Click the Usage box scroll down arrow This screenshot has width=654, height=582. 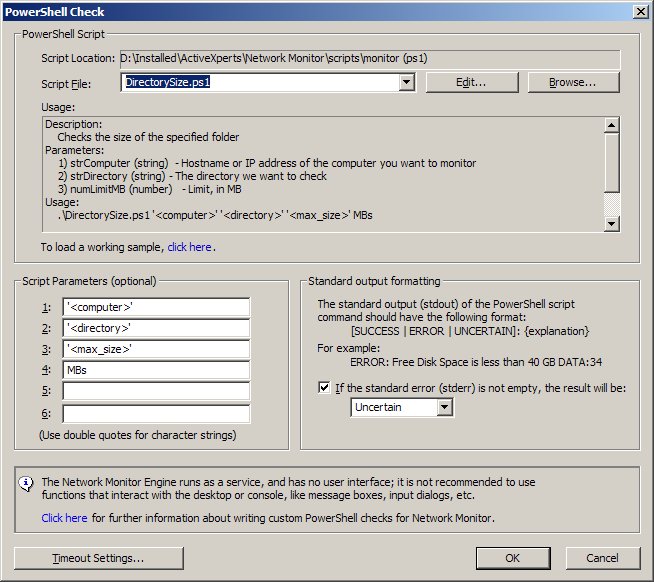point(611,224)
